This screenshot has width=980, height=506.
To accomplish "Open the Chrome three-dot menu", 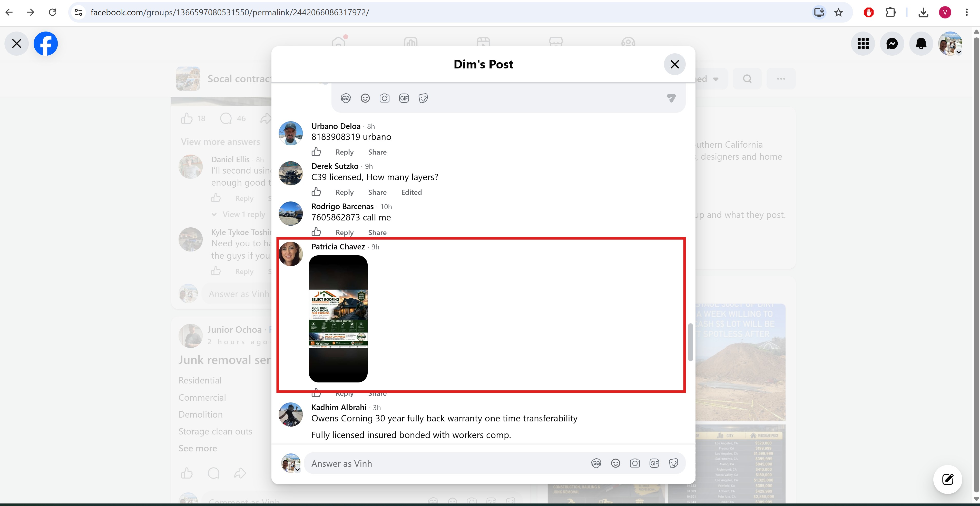I will click(x=966, y=13).
